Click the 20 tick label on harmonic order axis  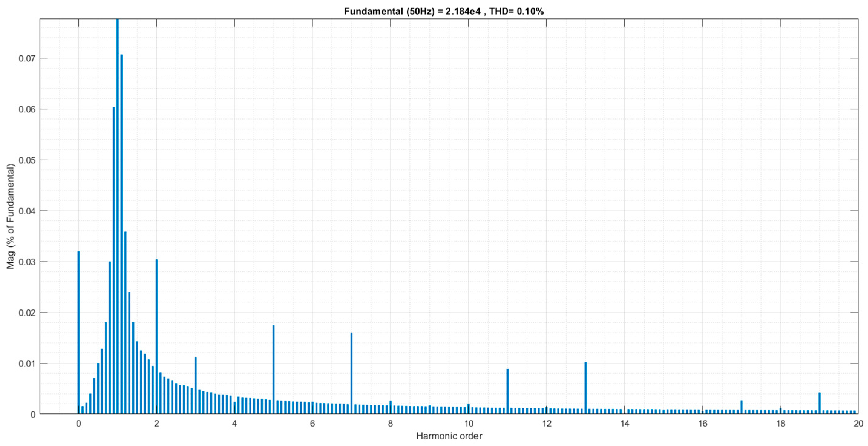coord(858,423)
